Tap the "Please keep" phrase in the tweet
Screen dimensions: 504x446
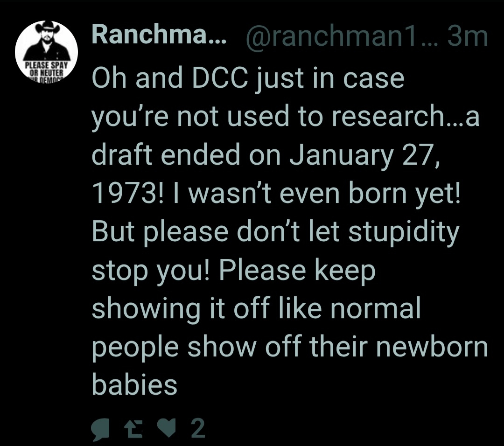click(297, 271)
